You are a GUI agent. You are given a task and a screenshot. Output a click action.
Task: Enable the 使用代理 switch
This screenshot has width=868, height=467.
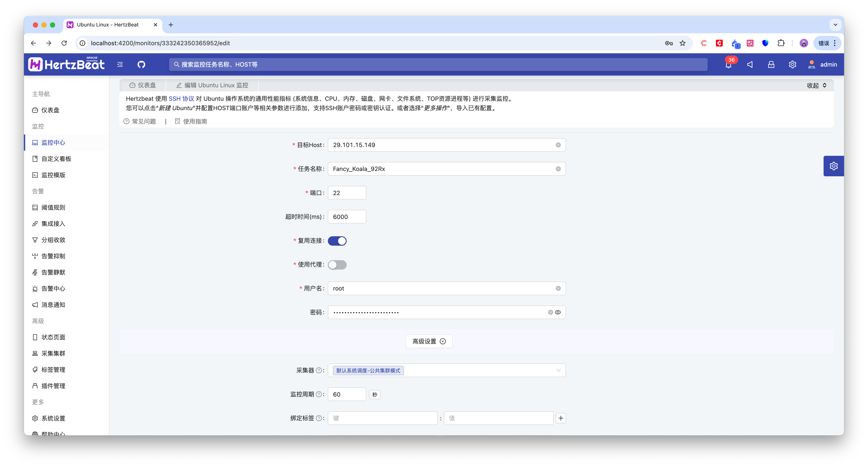click(x=337, y=265)
